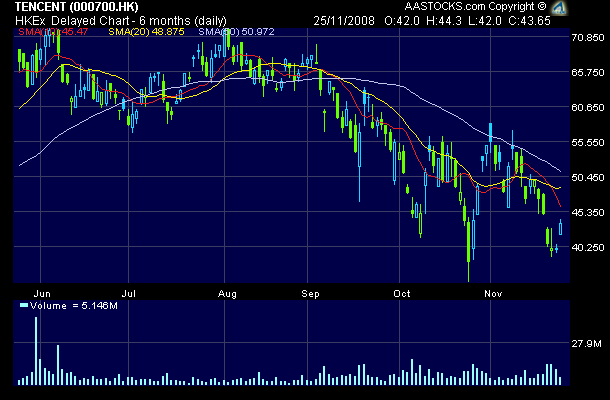610x400 pixels.
Task: Click the 50.450 price axis label
Action: [x=588, y=178]
